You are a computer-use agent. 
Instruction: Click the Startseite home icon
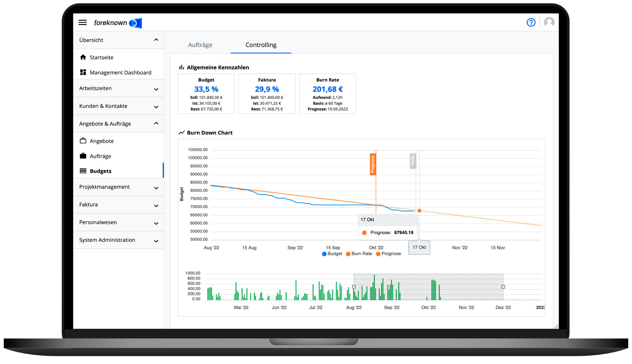83,57
